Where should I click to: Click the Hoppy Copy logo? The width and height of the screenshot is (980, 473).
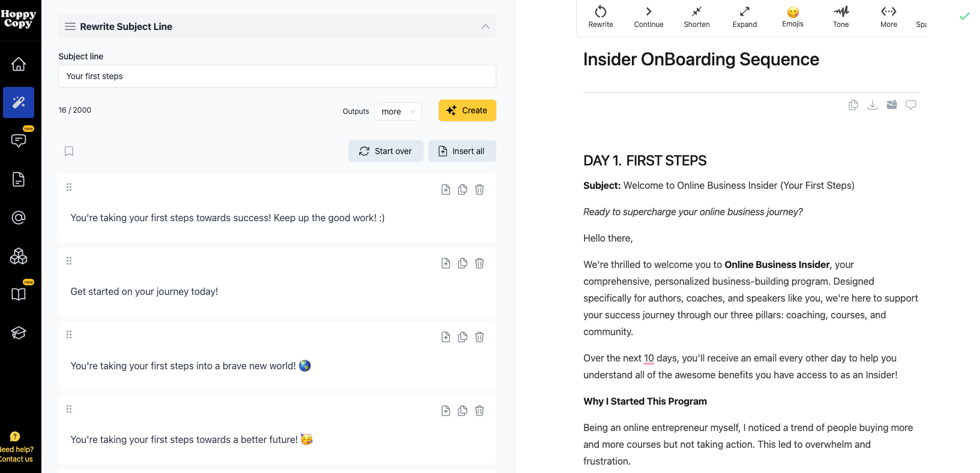tap(18, 19)
